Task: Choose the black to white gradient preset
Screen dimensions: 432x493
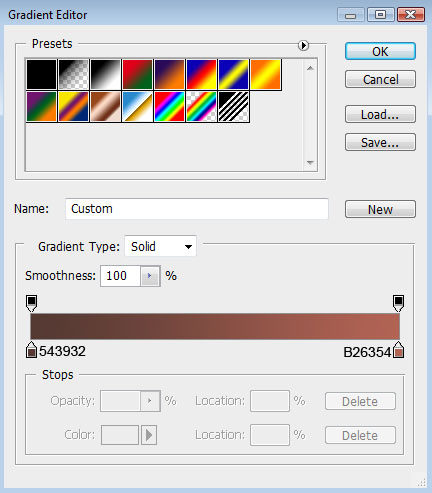Action: [105, 74]
